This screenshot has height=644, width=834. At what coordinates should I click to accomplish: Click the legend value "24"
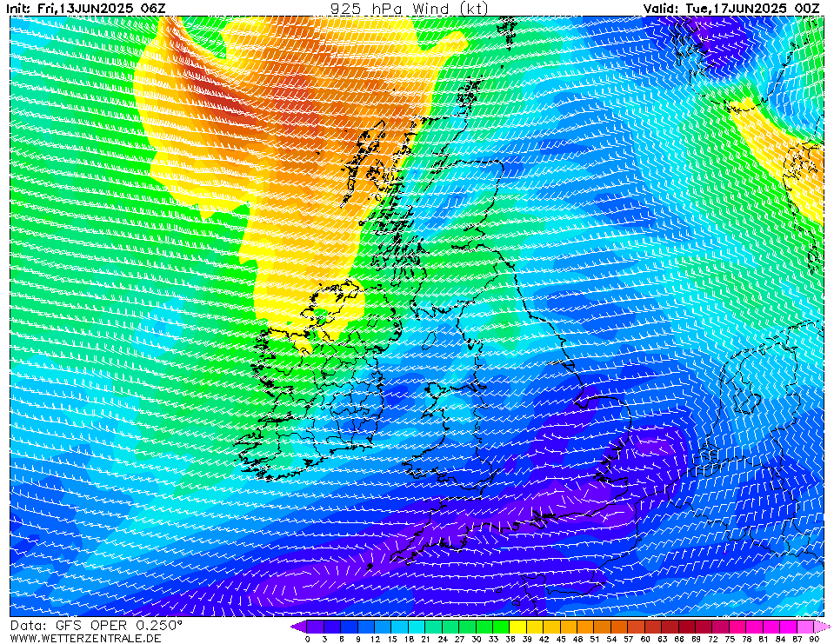(x=443, y=639)
